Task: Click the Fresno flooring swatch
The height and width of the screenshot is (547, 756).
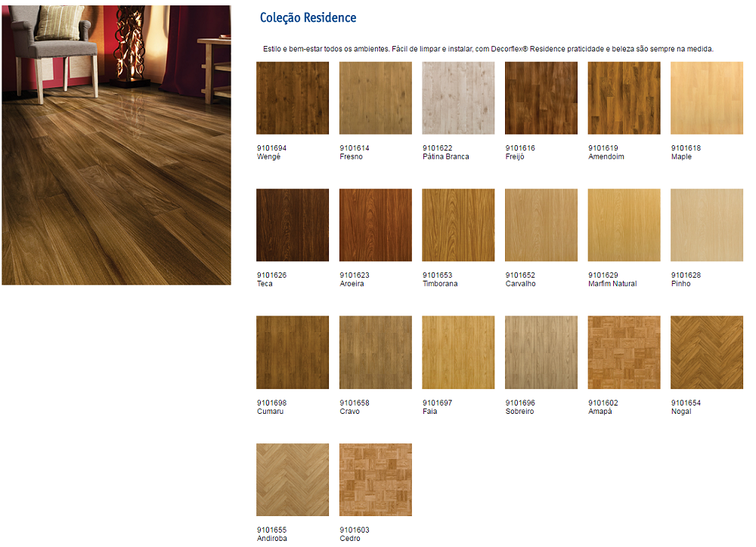Action: pos(376,98)
